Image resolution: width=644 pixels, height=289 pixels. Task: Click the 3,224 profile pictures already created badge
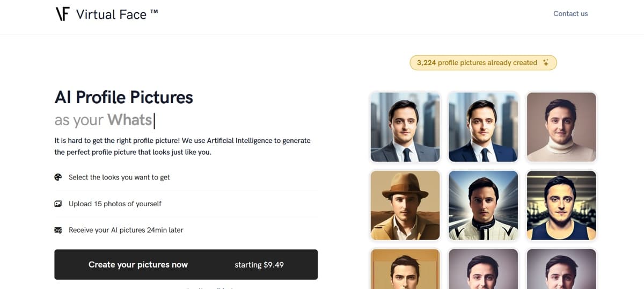pos(483,63)
